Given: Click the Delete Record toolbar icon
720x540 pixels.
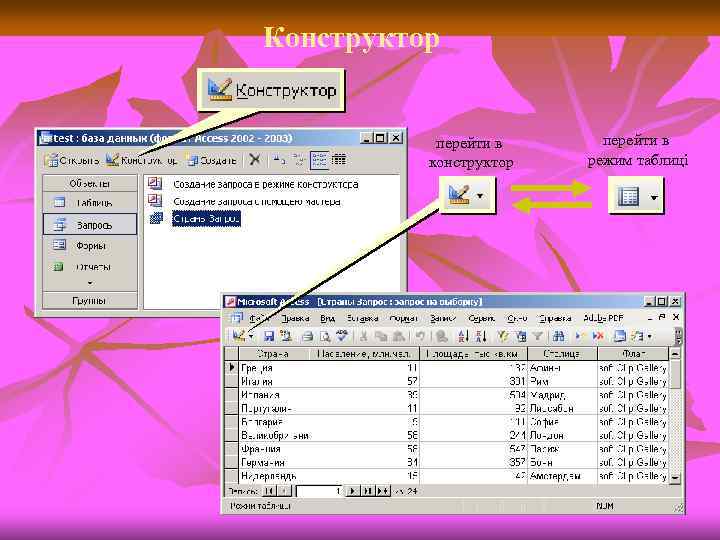Looking at the screenshot, I should [597, 336].
